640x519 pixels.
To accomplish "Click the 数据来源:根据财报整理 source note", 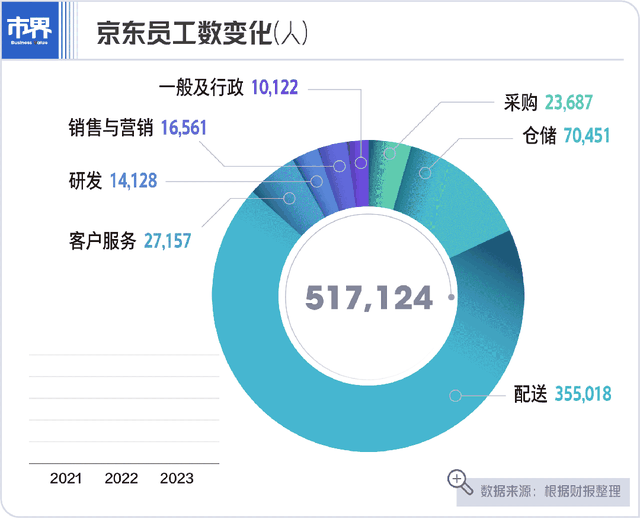I will (550, 491).
